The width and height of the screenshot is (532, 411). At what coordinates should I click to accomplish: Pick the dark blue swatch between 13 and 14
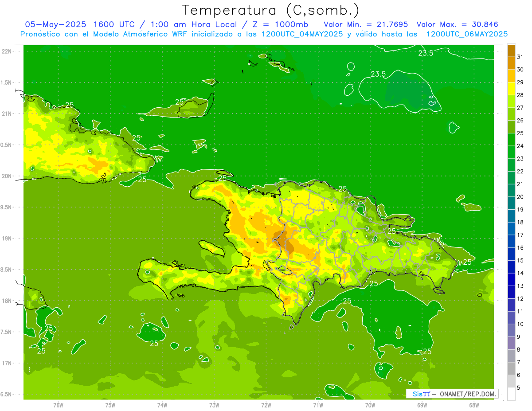tap(511, 280)
